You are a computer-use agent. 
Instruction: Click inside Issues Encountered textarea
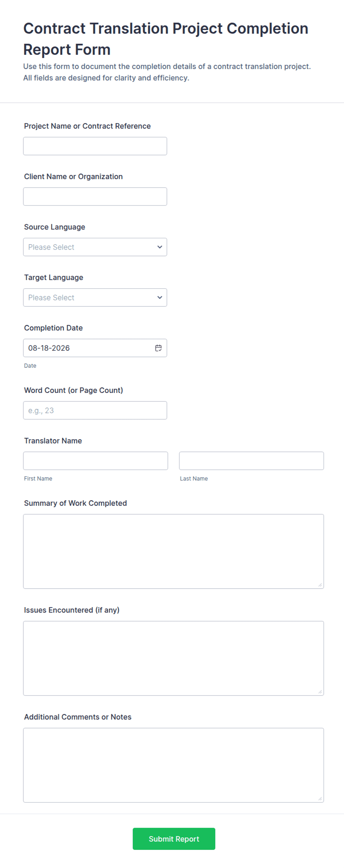pos(173,658)
